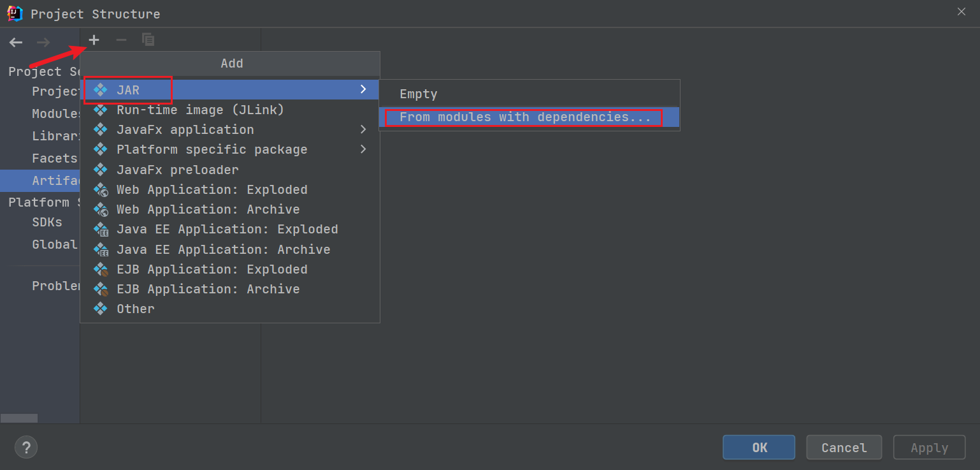Select Run-time image (JLink) entry
The image size is (980, 470).
(x=200, y=110)
